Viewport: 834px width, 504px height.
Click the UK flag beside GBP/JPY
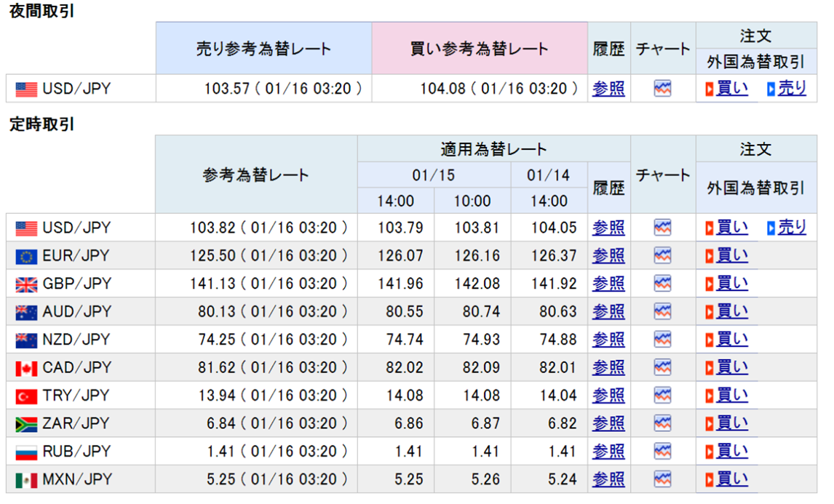[x=27, y=285]
